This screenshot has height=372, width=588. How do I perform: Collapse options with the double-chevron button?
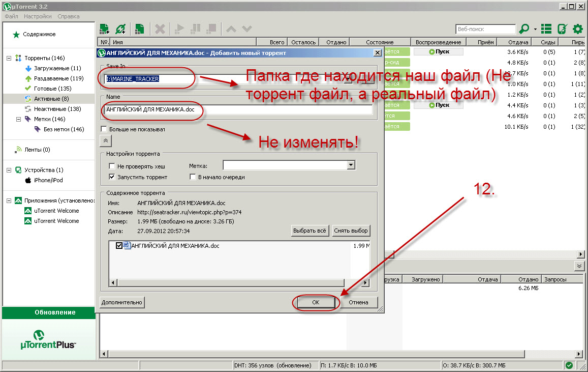[106, 140]
